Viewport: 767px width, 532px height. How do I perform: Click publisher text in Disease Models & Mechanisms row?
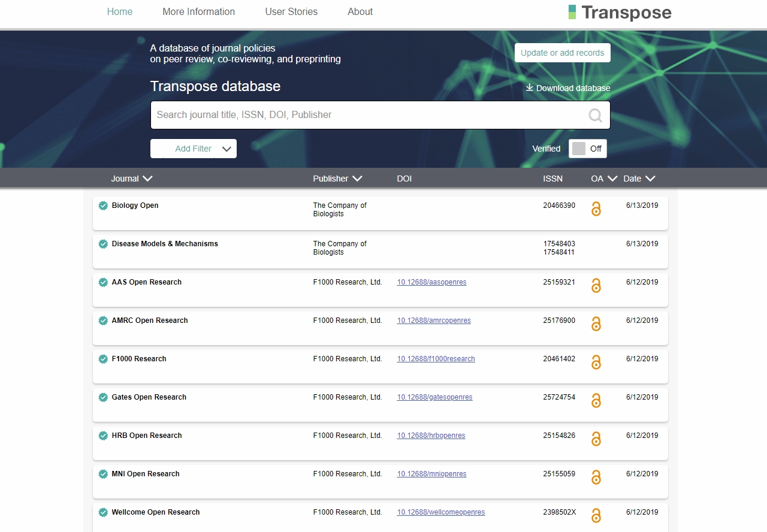[340, 248]
